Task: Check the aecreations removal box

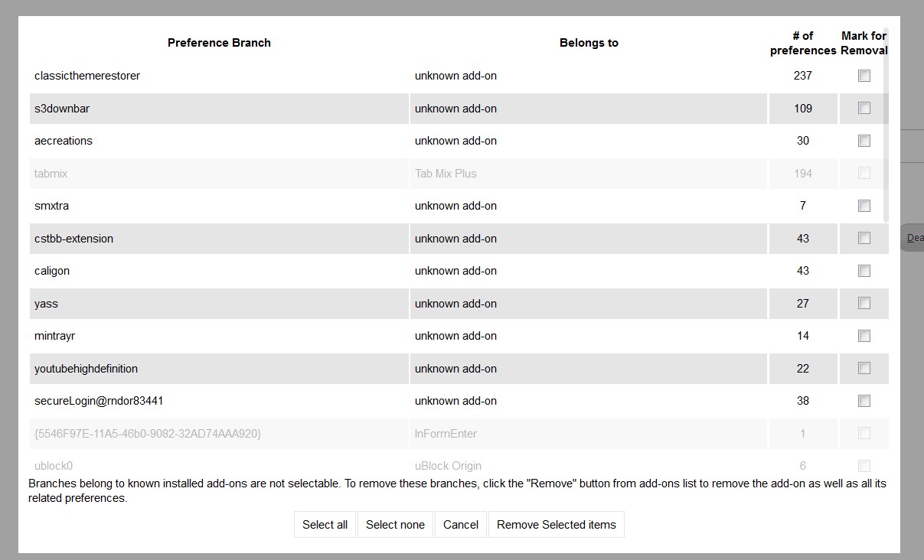Action: (x=864, y=141)
